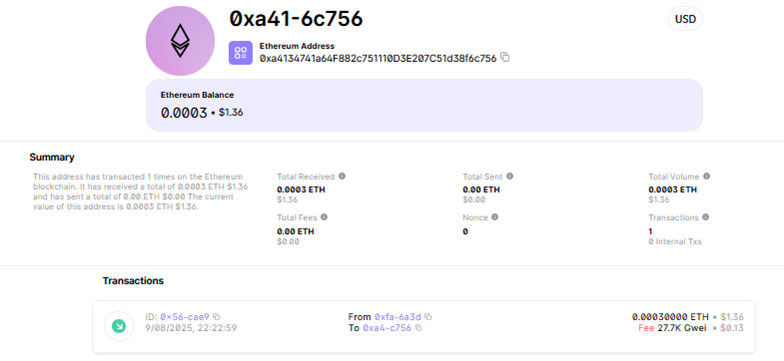Copy the full Ethereum address
This screenshot has width=784, height=361.
tap(505, 58)
